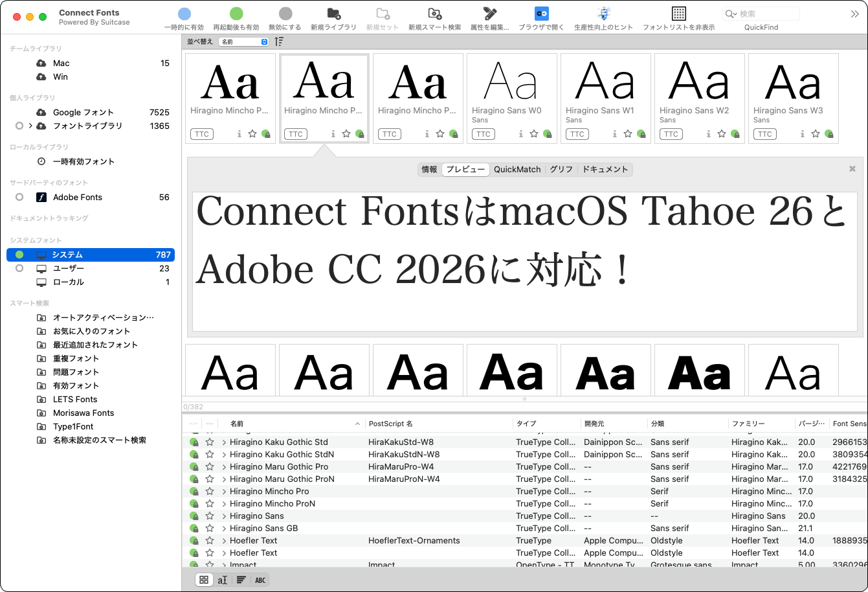Image resolution: width=868 pixels, height=592 pixels.
Task: Favorite the Hoefler Text HoeflerText-Ornaments row star
Action: pyautogui.click(x=210, y=541)
